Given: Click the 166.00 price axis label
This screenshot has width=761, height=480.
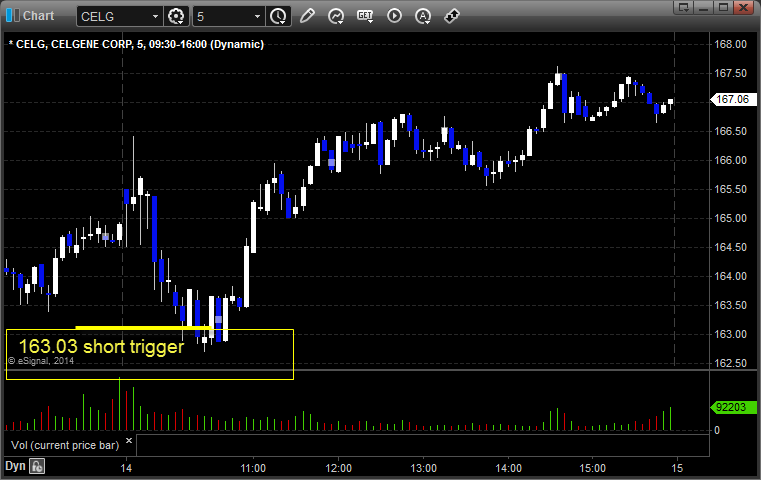Looking at the screenshot, I should (x=730, y=160).
